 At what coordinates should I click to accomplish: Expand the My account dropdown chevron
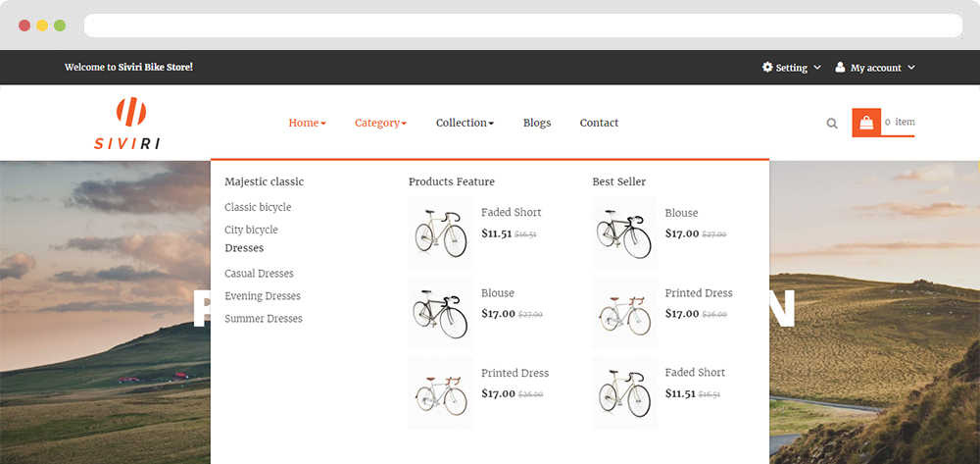(910, 68)
